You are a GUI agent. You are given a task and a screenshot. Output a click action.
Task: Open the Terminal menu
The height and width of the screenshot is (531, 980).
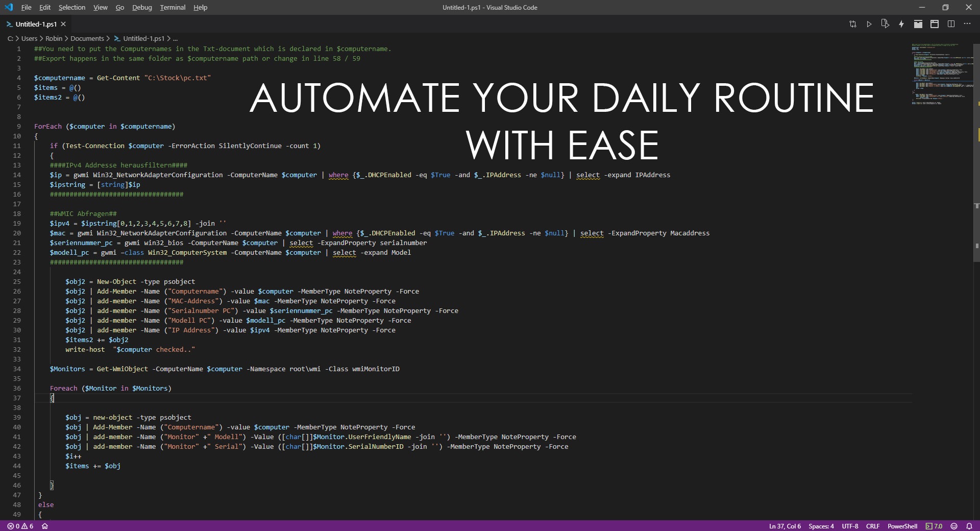coord(173,7)
